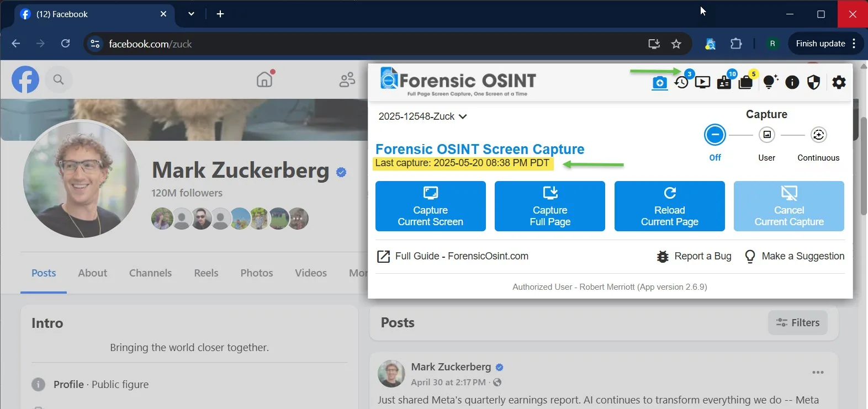Click the verified badge beside profile name
The width and height of the screenshot is (868, 409).
(341, 172)
